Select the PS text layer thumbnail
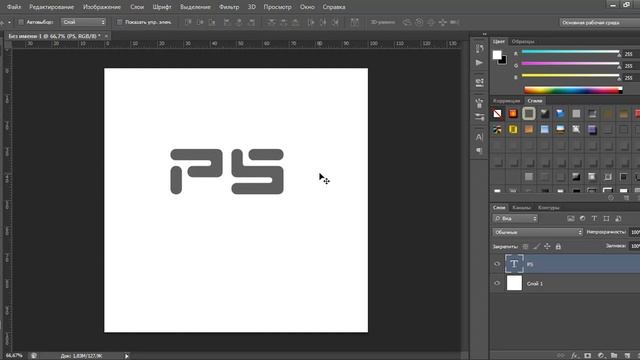Screen dimensions: 640x360 pos(514,264)
